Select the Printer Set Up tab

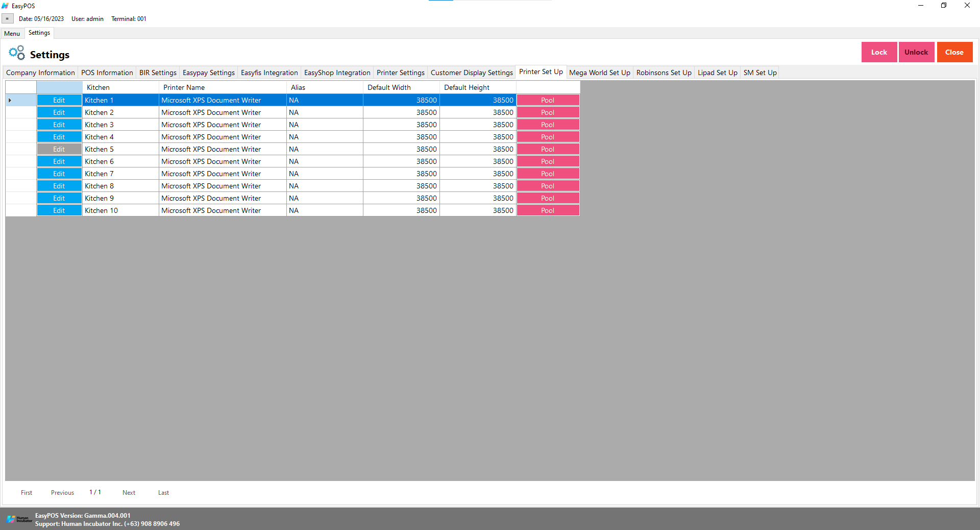pyautogui.click(x=541, y=72)
